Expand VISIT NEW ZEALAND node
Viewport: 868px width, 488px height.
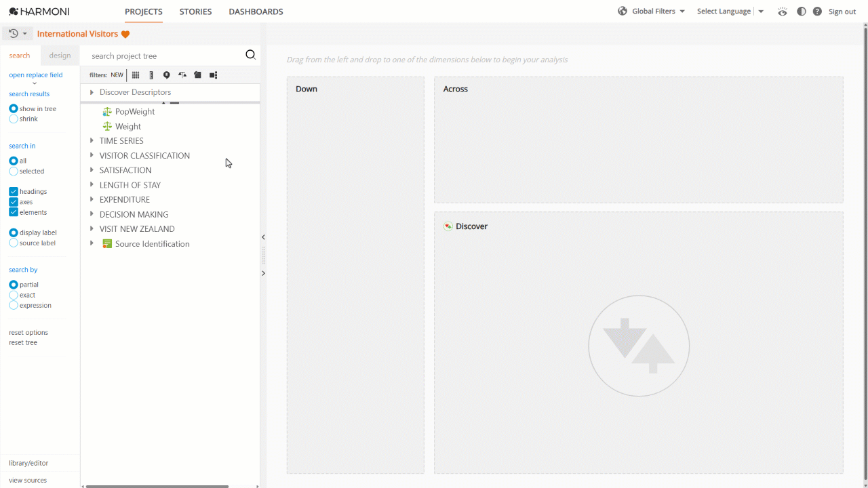(92, 228)
